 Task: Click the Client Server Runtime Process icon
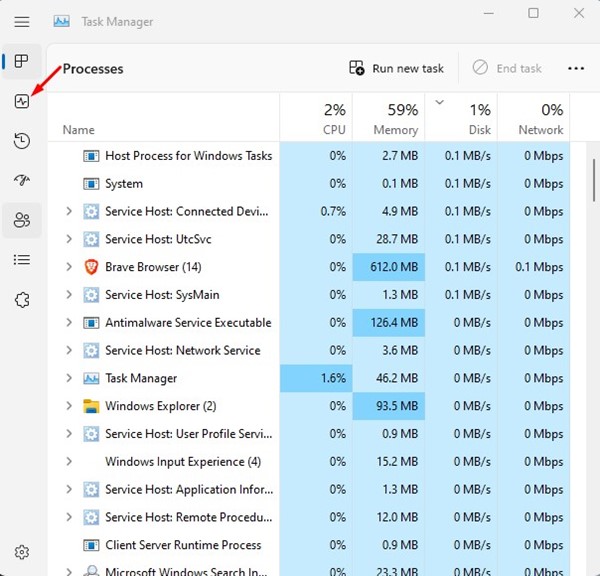[91, 545]
